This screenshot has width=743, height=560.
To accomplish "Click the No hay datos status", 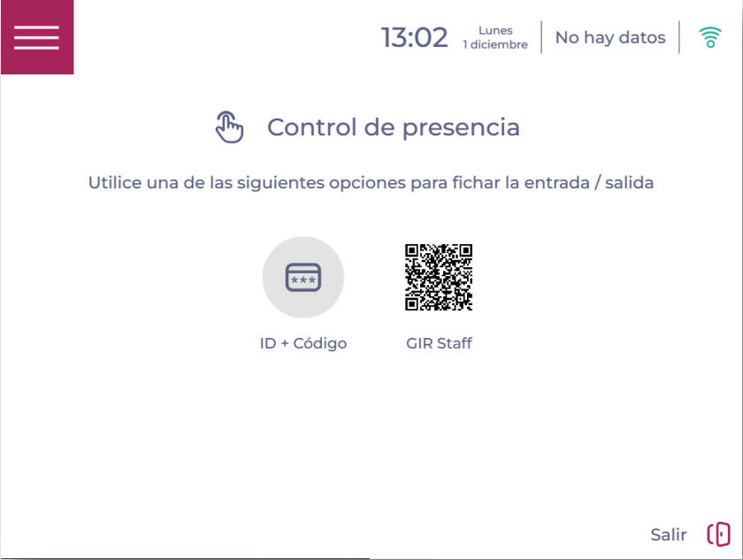I will coord(610,37).
